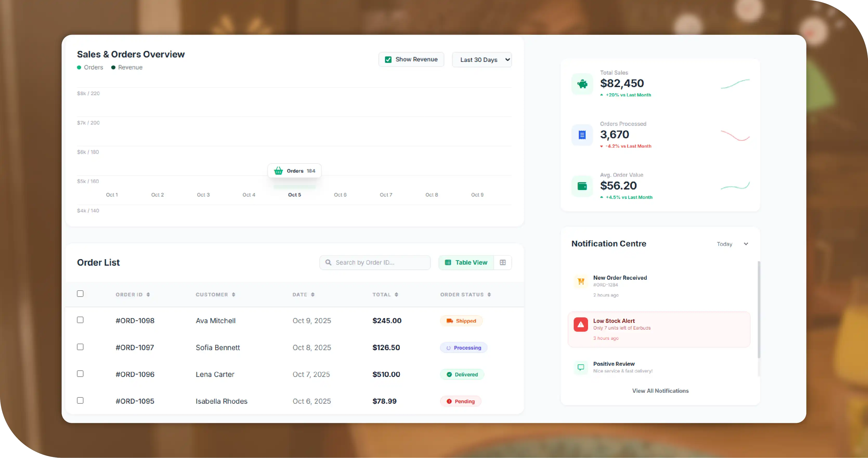The image size is (868, 458).
Task: Click the $78.99 total
Action: pyautogui.click(x=384, y=401)
